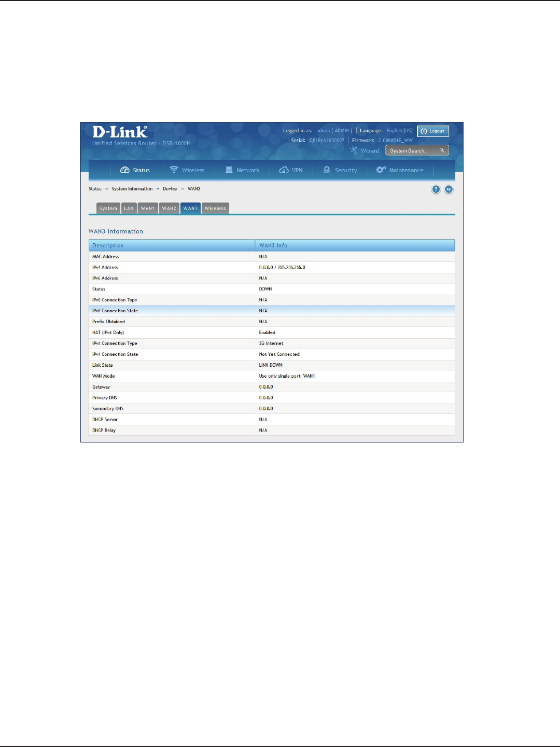Open the Wizard link
560x747 pixels.
(370, 151)
